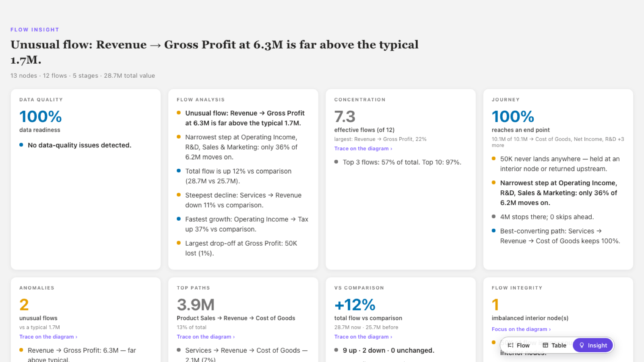This screenshot has height=362, width=644.
Task: Click 'largest: Revenue → Gross Profit, 22%' line
Action: tap(380, 139)
